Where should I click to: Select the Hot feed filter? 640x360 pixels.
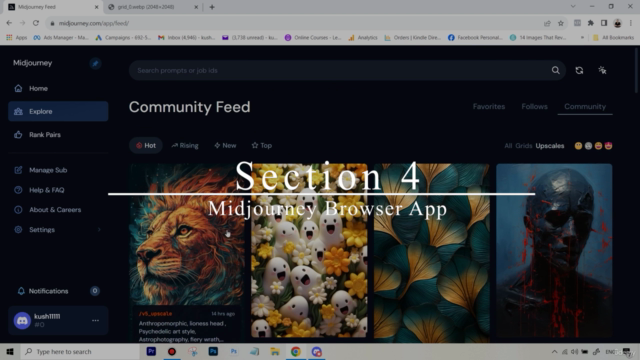(x=146, y=146)
